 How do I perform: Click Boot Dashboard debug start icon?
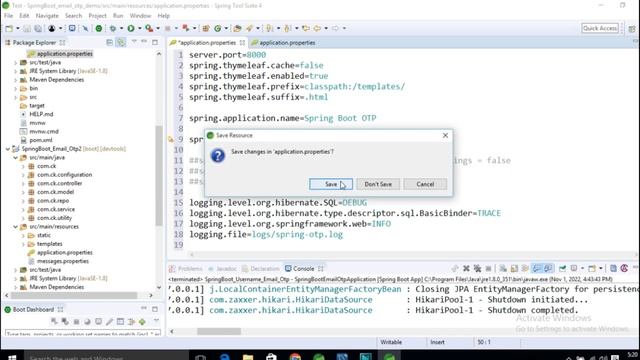pyautogui.click(x=65, y=322)
